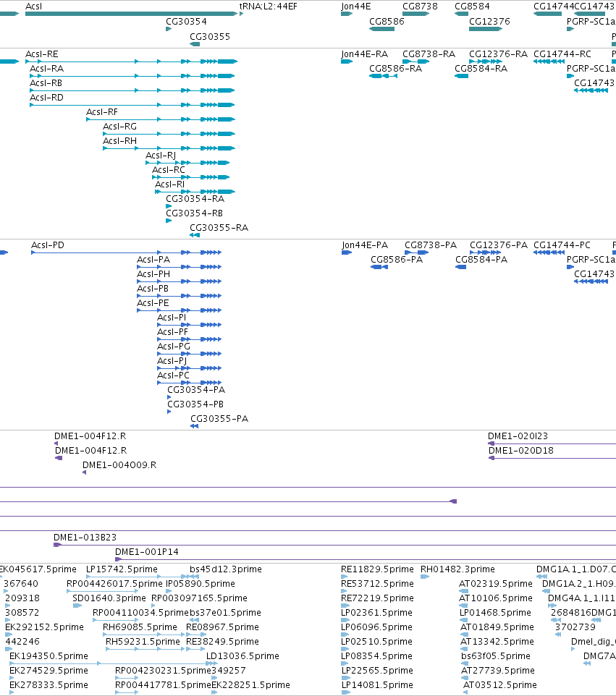The image size is (616, 696).
Task: Select the CG30354-RB transcript label
Action: click(x=194, y=213)
